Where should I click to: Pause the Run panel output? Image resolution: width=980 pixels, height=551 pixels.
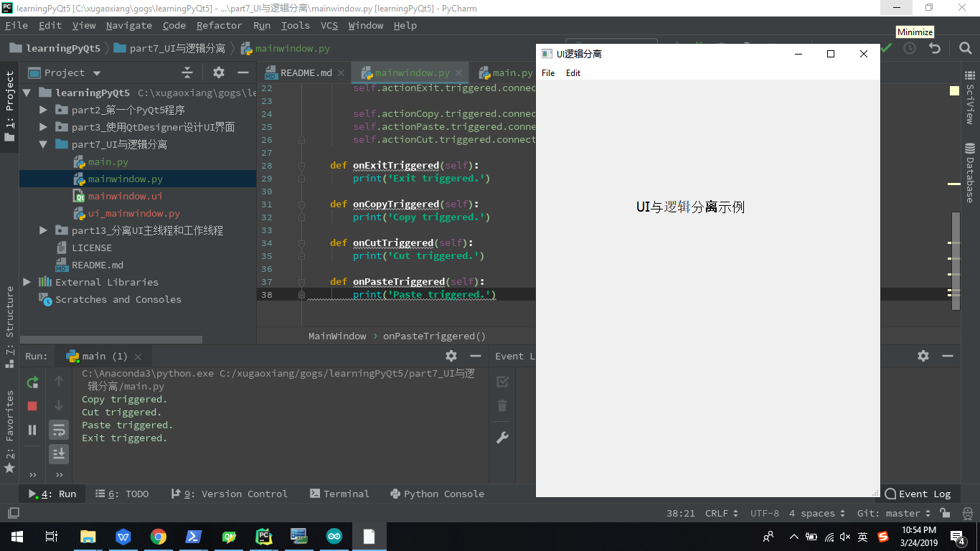[32, 430]
